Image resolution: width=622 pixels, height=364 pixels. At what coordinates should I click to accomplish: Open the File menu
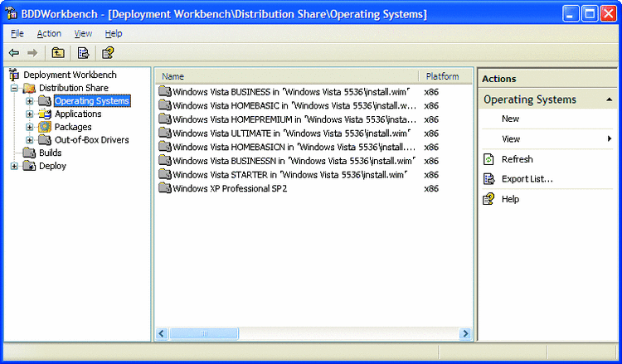pyautogui.click(x=17, y=34)
